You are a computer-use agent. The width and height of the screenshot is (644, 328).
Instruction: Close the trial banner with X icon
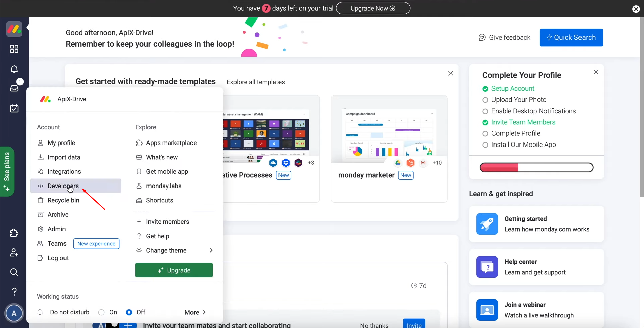tap(636, 9)
